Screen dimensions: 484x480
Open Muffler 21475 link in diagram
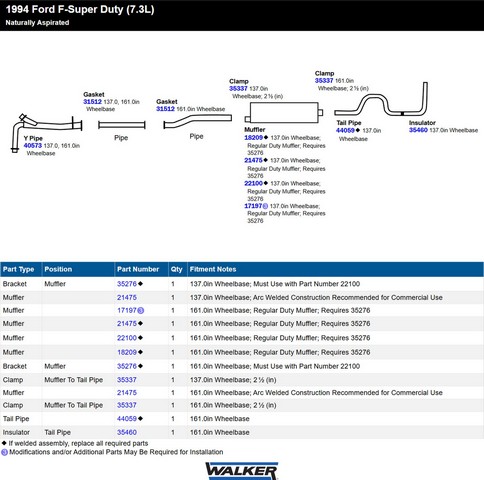(253, 160)
